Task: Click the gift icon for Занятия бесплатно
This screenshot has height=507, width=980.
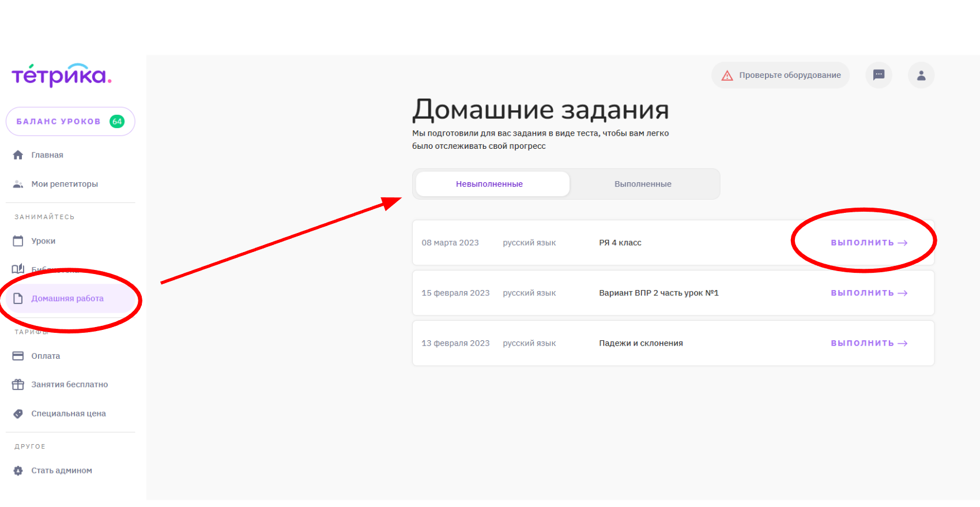Action: pos(18,384)
